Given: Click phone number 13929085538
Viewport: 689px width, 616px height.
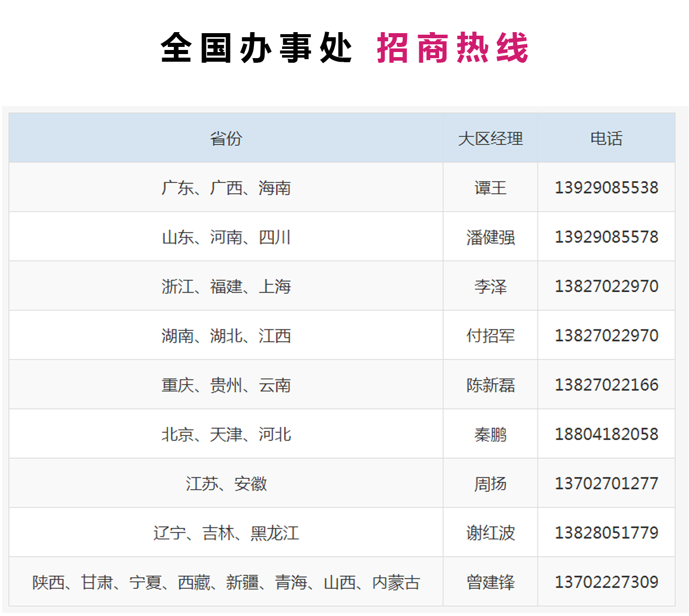Looking at the screenshot, I should pos(606,188).
